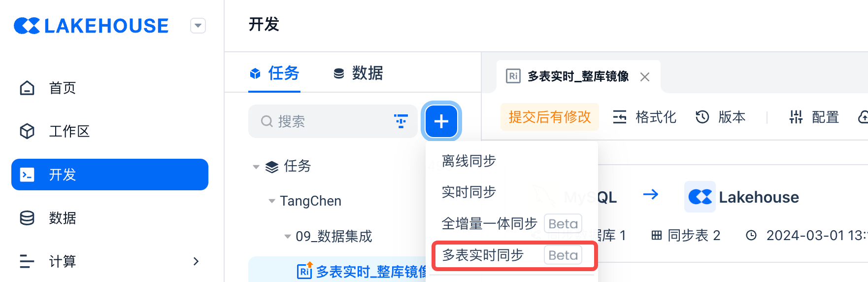Switch to the 数据 tab

[x=358, y=73]
